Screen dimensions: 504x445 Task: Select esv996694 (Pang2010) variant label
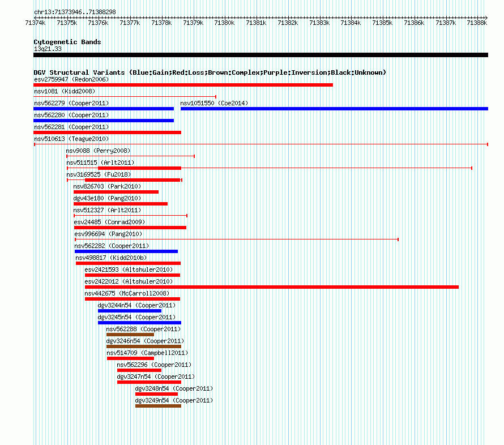(108, 234)
